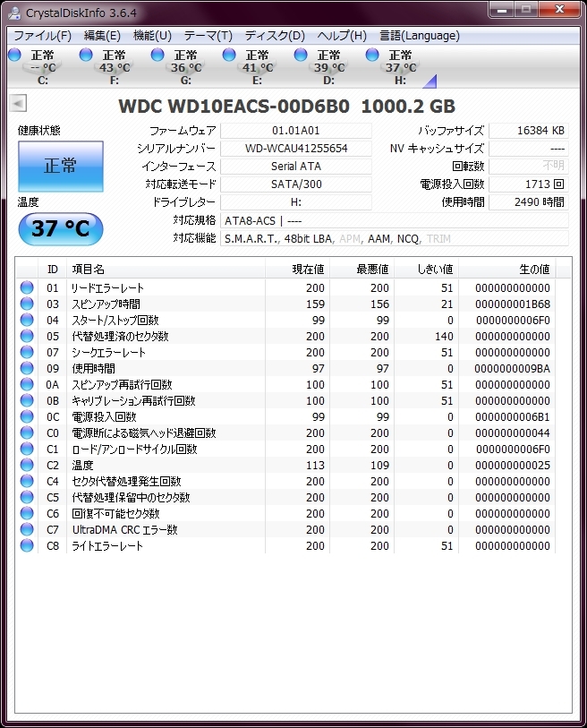Select the H: drive at 37 °C
Screen dimensions: 587x728
tap(400, 67)
